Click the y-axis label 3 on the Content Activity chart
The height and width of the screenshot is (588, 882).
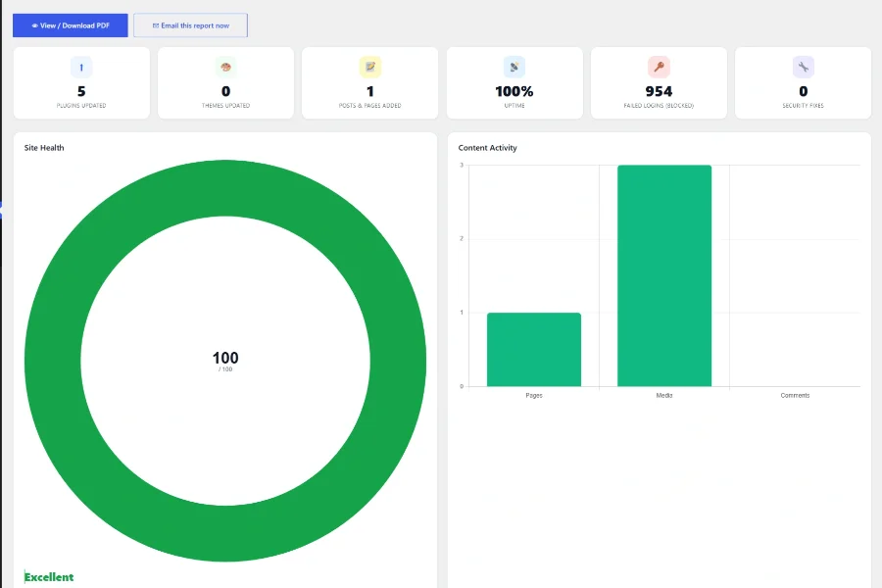462,166
